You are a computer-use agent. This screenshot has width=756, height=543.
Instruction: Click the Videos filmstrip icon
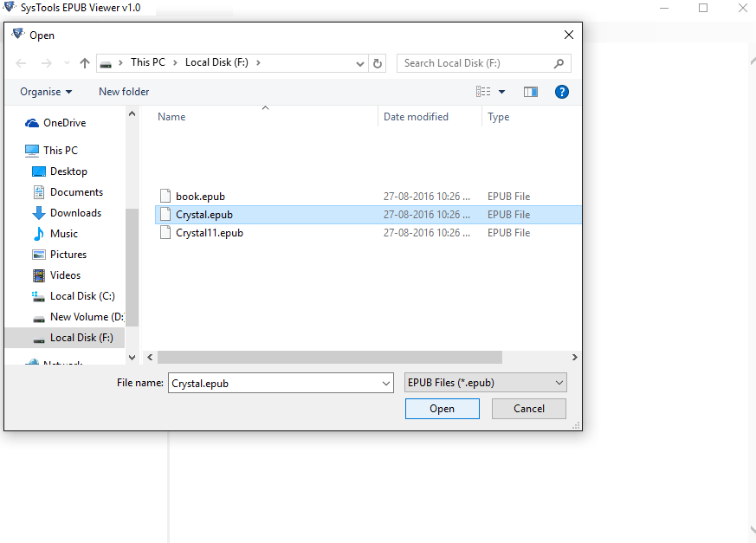[39, 275]
